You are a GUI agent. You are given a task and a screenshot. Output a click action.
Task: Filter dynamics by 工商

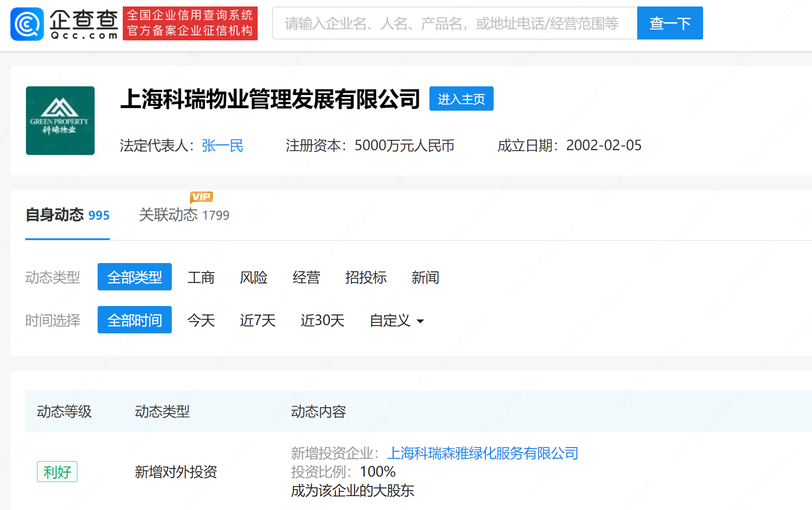pos(201,277)
